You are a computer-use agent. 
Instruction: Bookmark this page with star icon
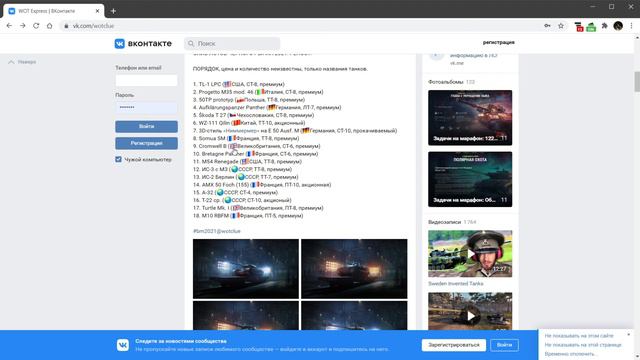click(x=561, y=26)
